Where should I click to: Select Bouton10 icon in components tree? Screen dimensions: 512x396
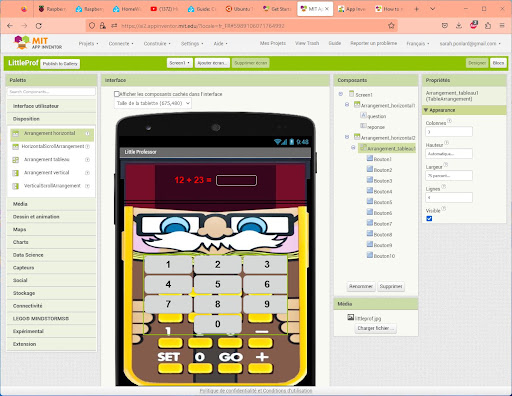coord(370,255)
